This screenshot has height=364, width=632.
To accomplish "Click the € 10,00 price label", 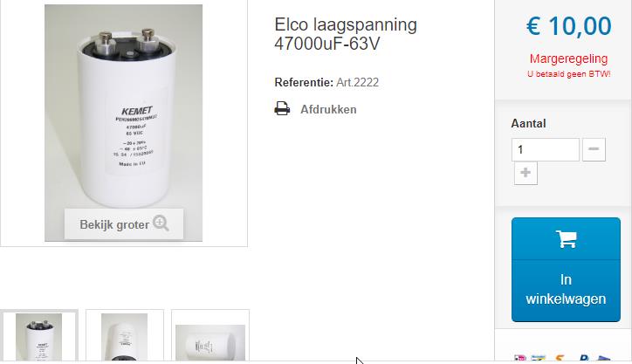I will pyautogui.click(x=568, y=26).
